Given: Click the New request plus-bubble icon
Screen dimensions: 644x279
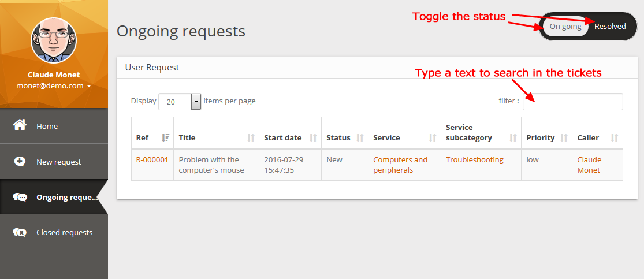Looking at the screenshot, I should (20, 162).
